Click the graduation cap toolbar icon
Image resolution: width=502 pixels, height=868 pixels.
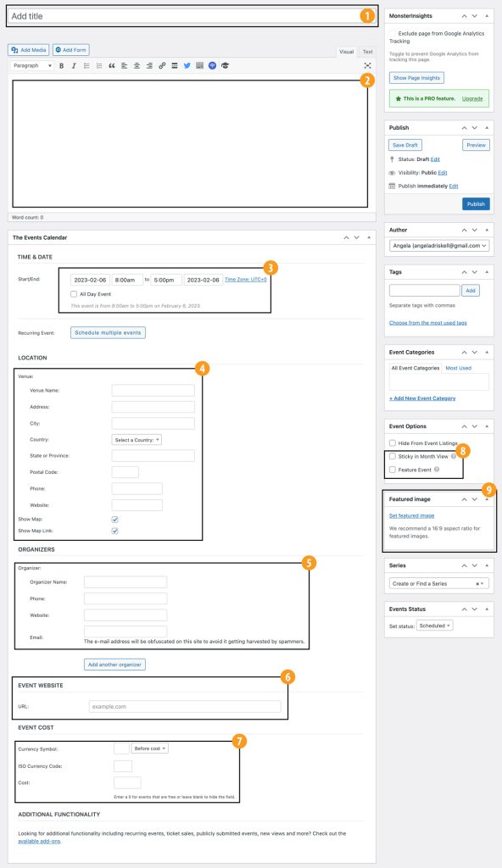pyautogui.click(x=225, y=66)
